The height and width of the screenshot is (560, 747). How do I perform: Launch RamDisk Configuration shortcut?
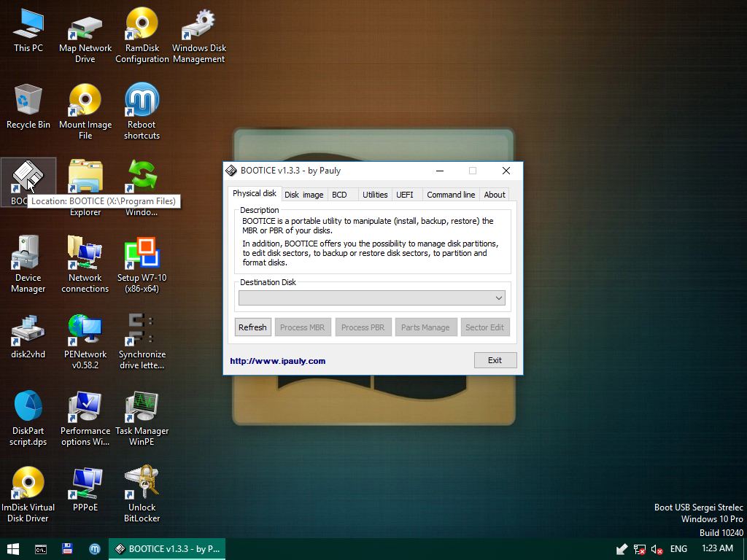(x=142, y=35)
